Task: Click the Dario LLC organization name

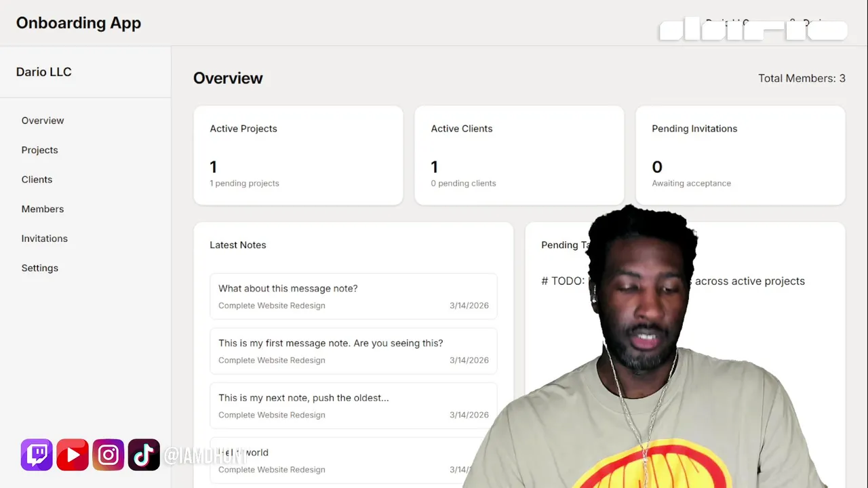Action: (44, 72)
